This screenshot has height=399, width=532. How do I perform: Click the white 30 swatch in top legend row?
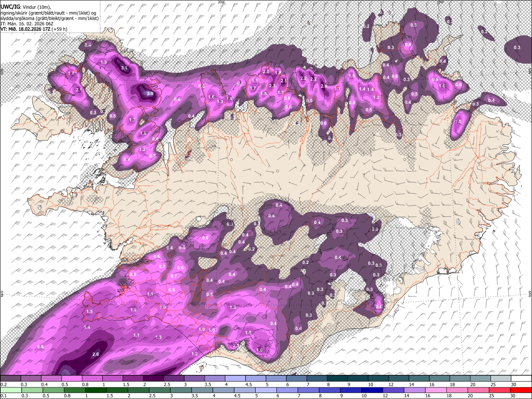click(x=521, y=379)
